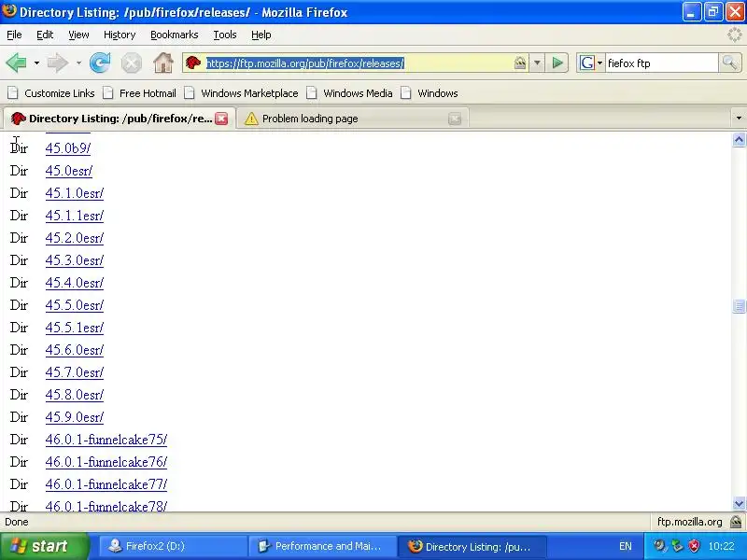The width and height of the screenshot is (747, 560).
Task: Open Free Hotmail bookmark
Action: click(140, 93)
